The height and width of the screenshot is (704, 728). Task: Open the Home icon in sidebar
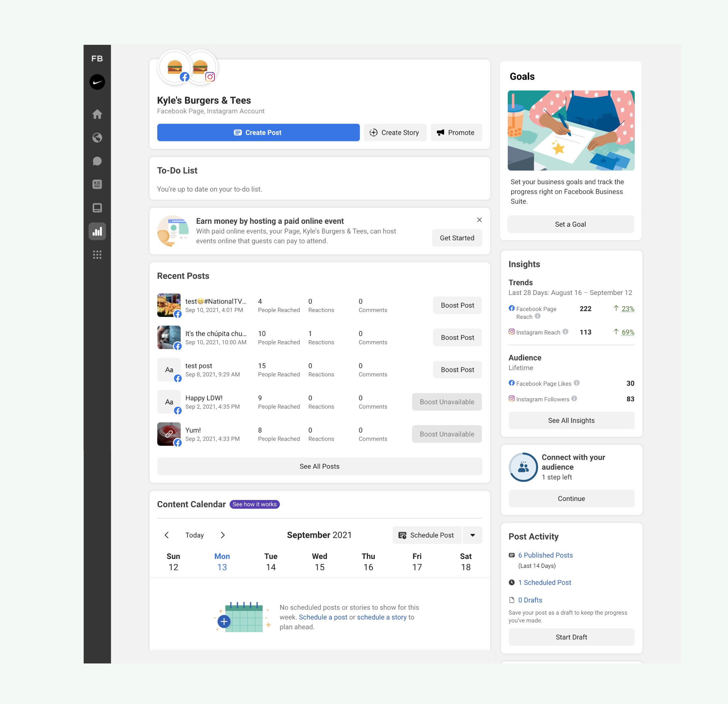[x=97, y=114]
